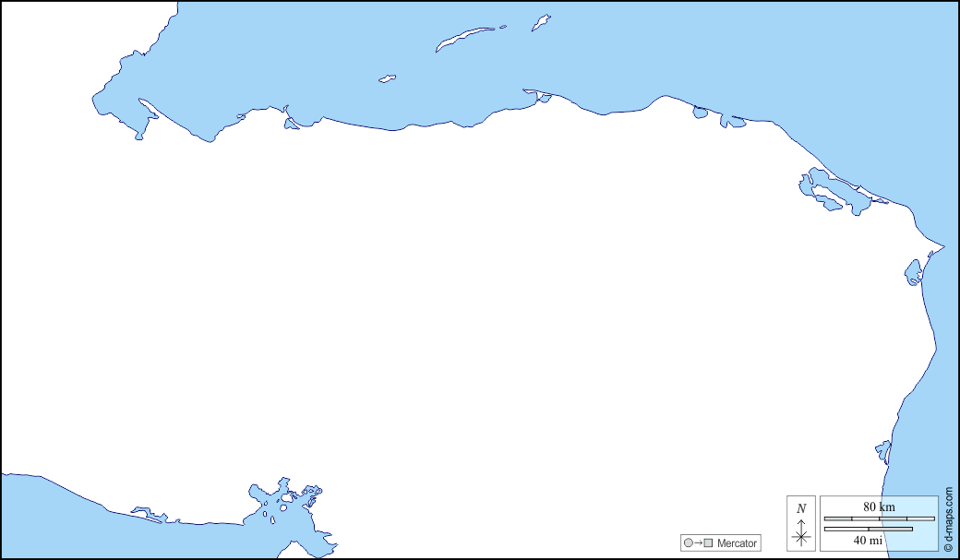
Task: Click the 40 mi label below the scale
Action: click(x=869, y=540)
